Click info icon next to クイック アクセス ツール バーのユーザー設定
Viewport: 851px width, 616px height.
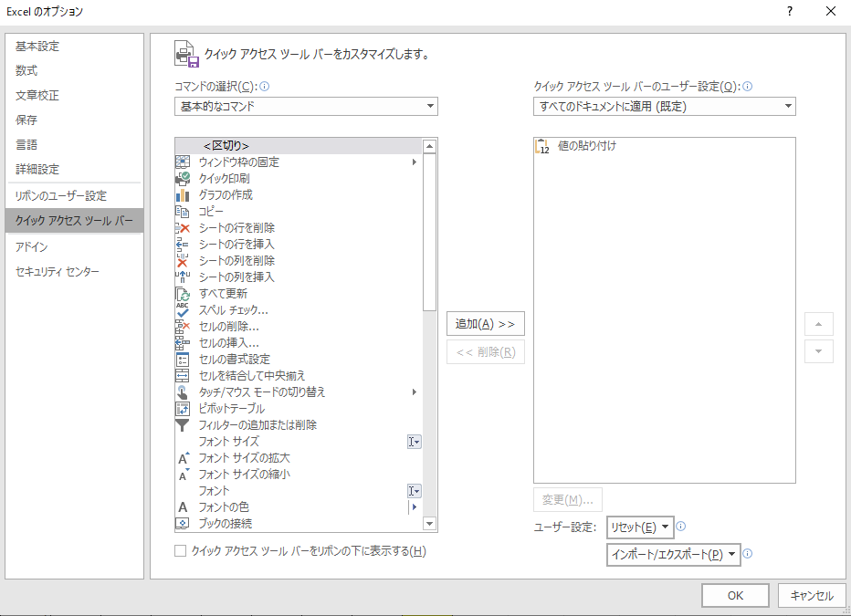tap(747, 86)
